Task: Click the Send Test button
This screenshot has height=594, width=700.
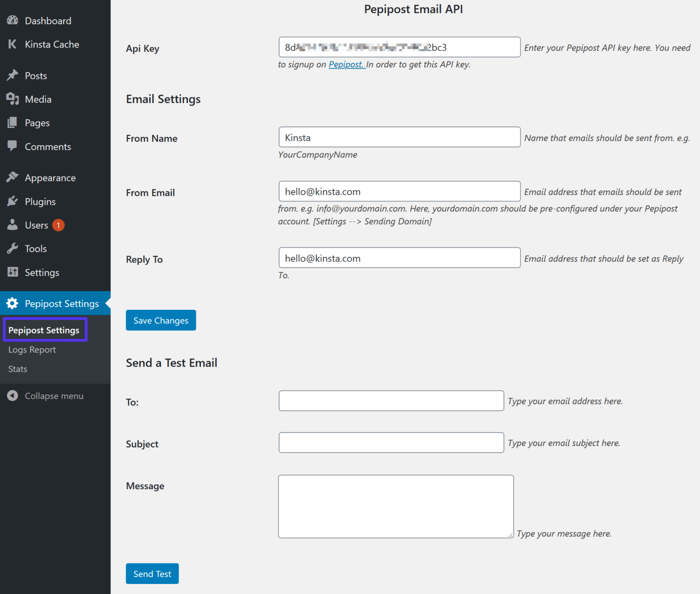Action: pyautogui.click(x=152, y=574)
